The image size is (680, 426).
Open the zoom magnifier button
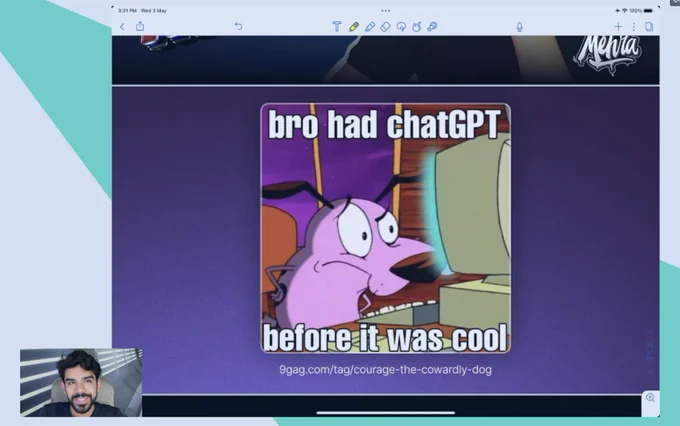[650, 398]
